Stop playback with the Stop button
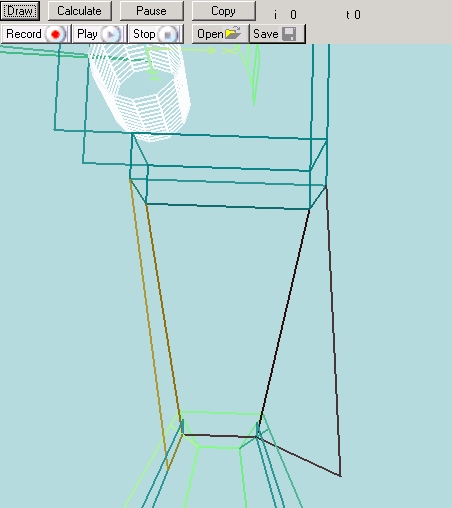 click(156, 34)
